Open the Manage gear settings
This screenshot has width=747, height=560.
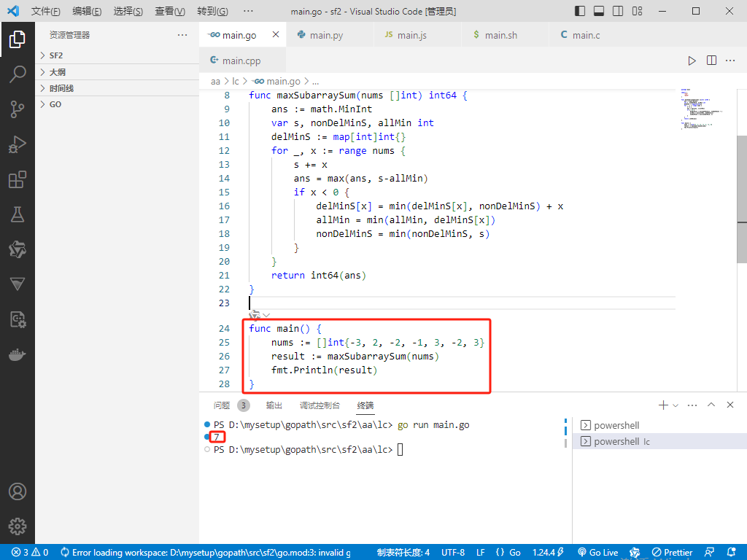pos(18,526)
